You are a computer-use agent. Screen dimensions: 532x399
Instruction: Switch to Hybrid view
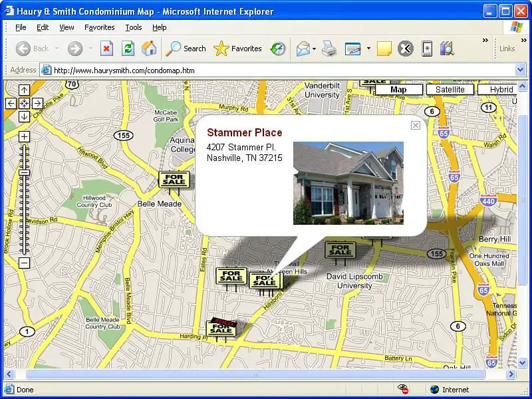tap(497, 90)
